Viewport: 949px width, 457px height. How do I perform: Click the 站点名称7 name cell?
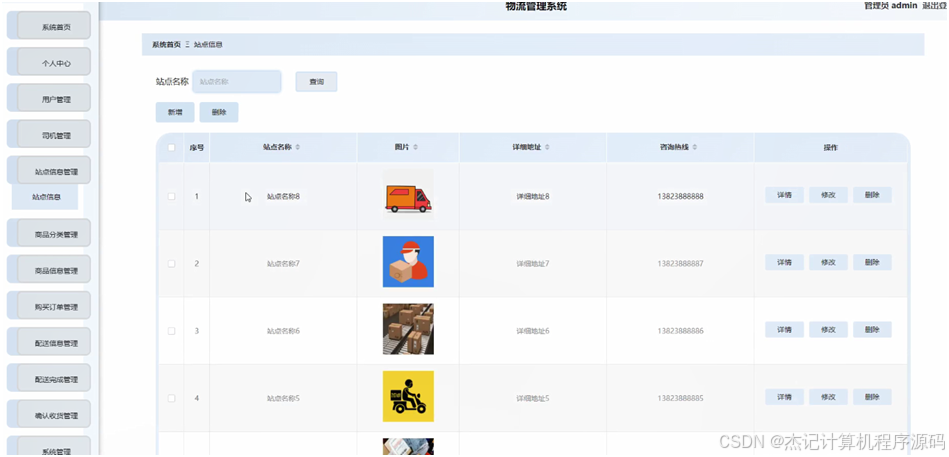click(x=283, y=263)
